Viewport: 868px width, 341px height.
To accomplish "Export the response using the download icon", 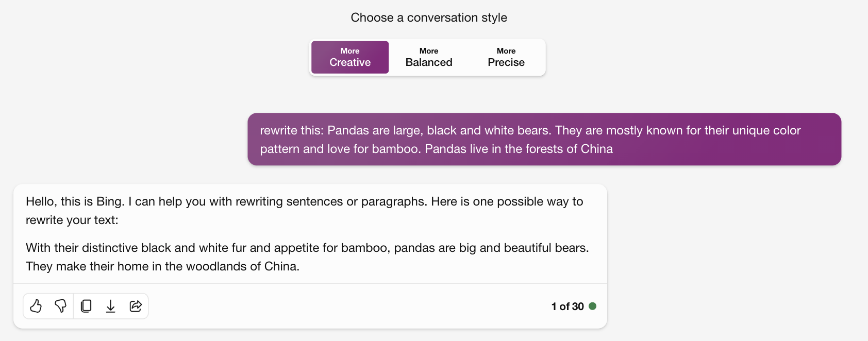I will tap(111, 305).
